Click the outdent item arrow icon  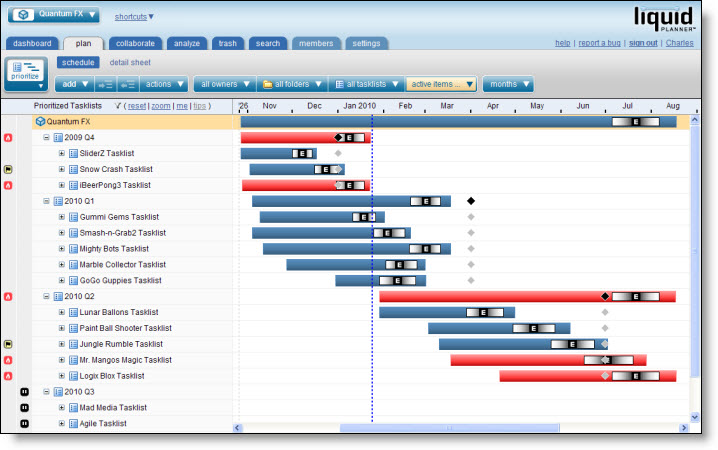coord(127,84)
